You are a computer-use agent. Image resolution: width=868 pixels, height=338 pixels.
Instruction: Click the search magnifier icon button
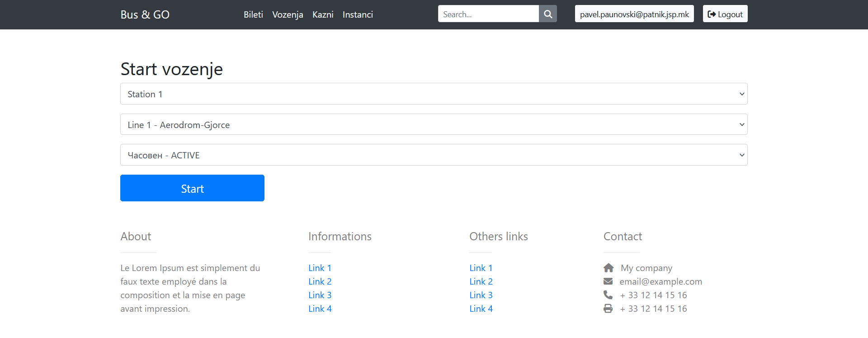pyautogui.click(x=547, y=14)
